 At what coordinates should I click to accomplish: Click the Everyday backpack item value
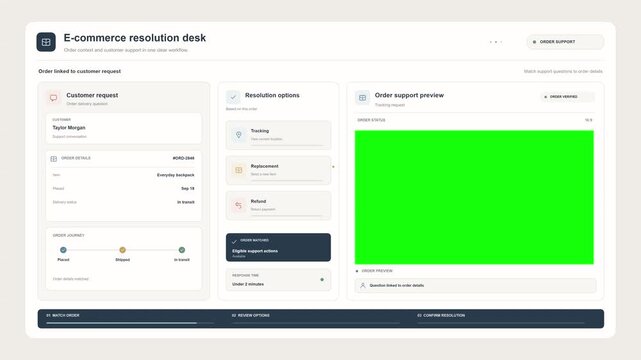pyautogui.click(x=176, y=175)
